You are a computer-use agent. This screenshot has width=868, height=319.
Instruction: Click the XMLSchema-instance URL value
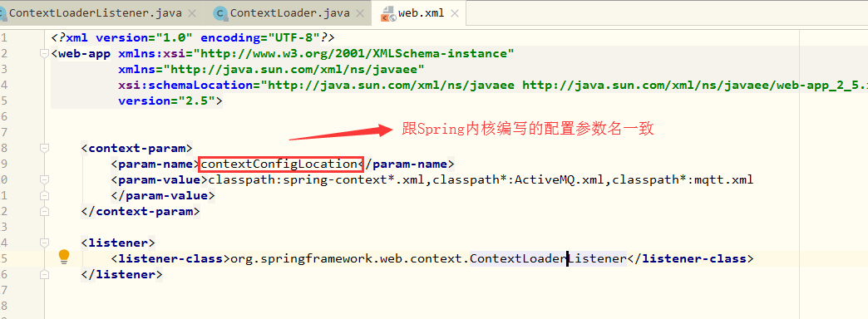click(353, 54)
